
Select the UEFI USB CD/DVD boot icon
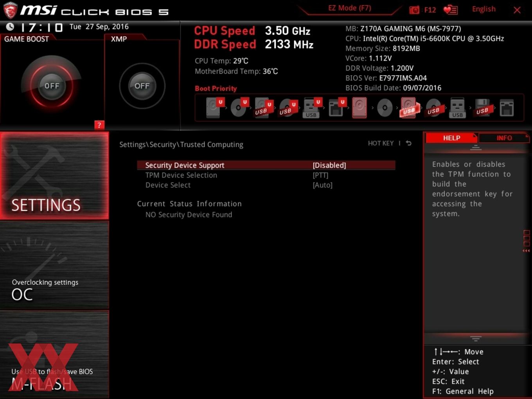(288, 108)
